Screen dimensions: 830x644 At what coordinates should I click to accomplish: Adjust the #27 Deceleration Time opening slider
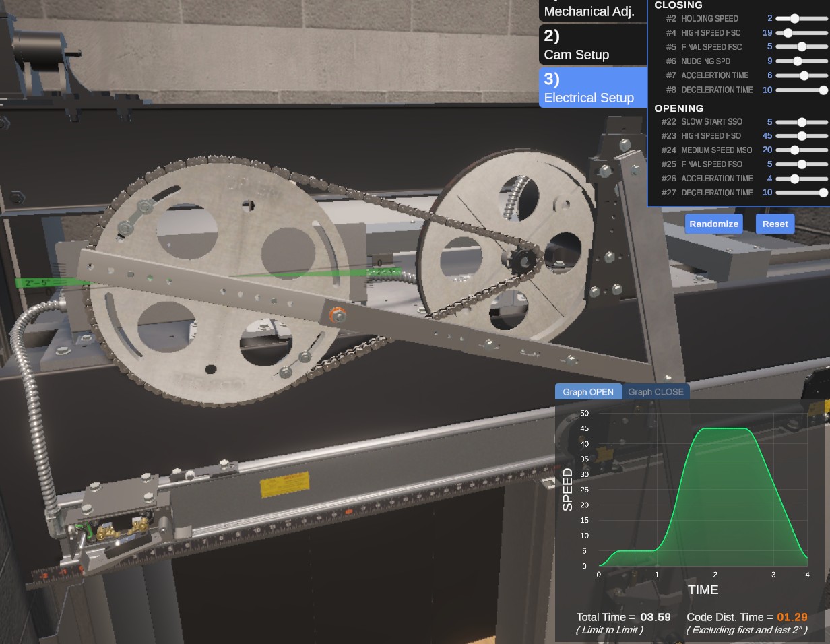click(x=801, y=193)
